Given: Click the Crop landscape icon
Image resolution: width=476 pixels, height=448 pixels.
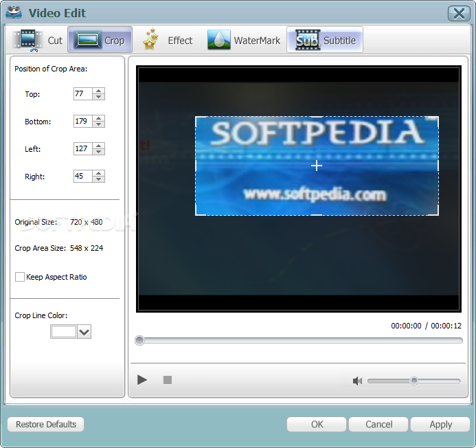Looking at the screenshot, I should point(88,40).
